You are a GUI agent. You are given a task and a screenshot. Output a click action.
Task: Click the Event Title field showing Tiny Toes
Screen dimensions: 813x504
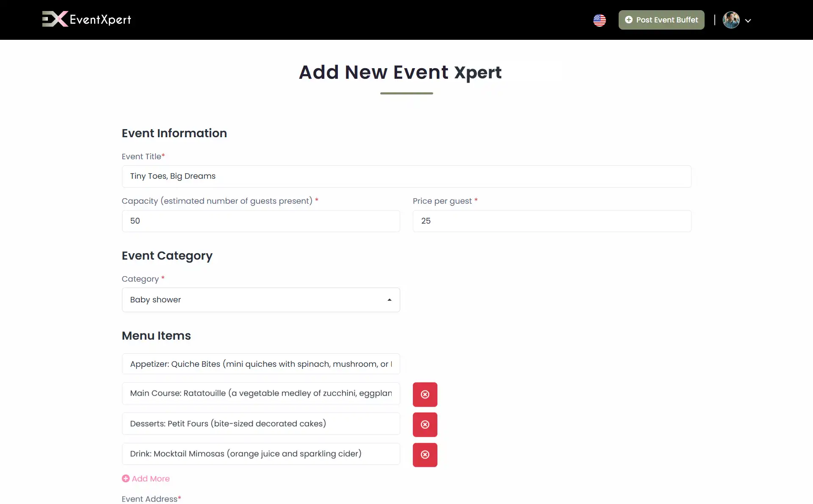pos(406,176)
